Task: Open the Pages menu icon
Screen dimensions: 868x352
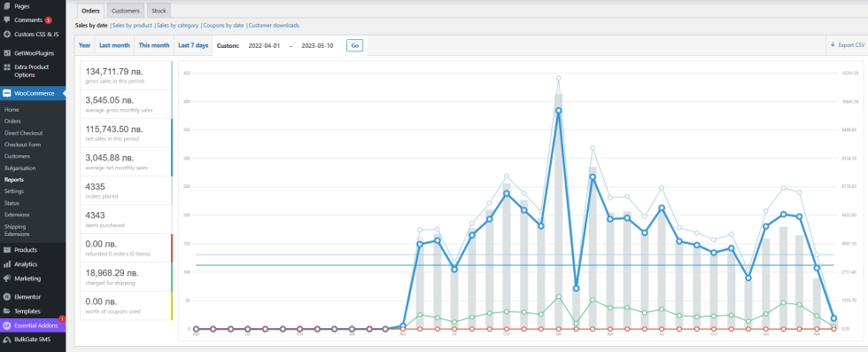Action: click(7, 6)
